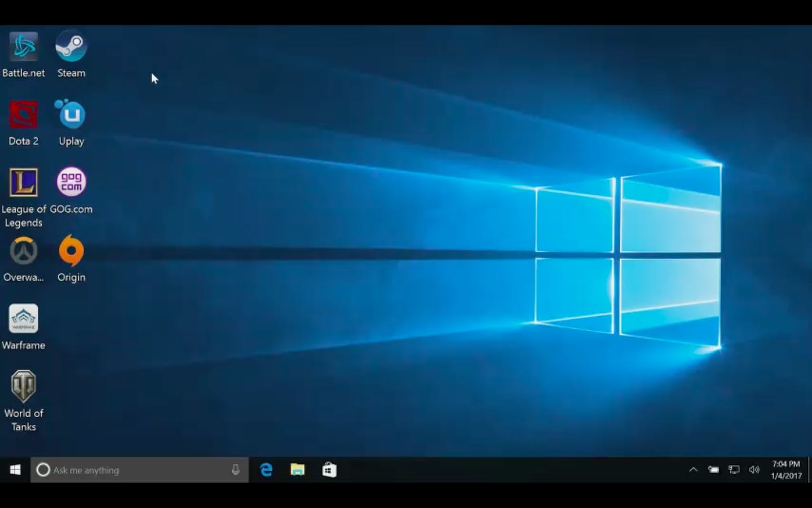Viewport: 812px width, 508px height.
Task: Launch the GOG.com Galaxy client
Action: [x=71, y=182]
